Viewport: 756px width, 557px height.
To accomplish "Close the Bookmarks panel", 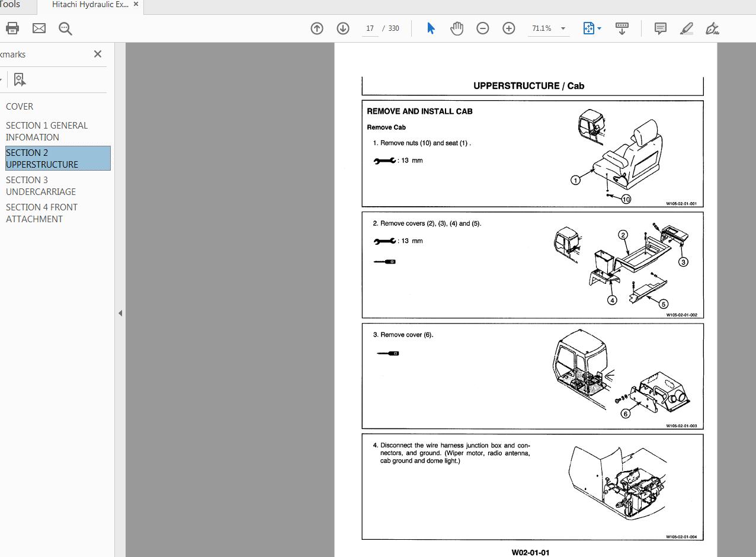I will click(98, 54).
